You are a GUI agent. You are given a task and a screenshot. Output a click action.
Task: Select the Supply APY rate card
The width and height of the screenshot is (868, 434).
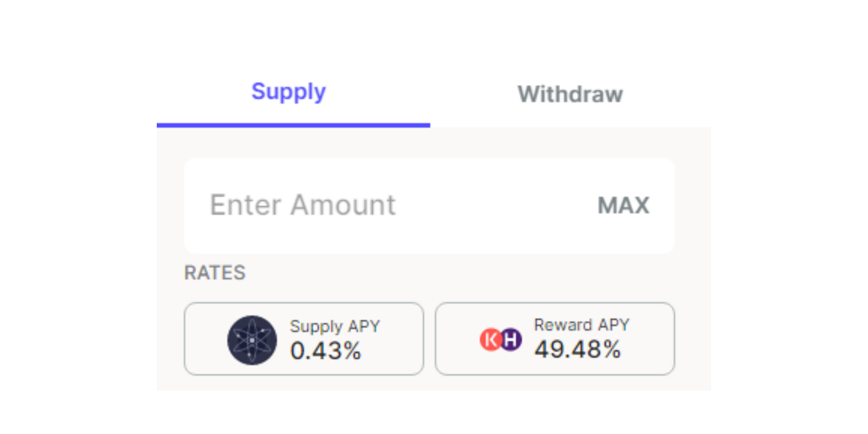pos(304,339)
